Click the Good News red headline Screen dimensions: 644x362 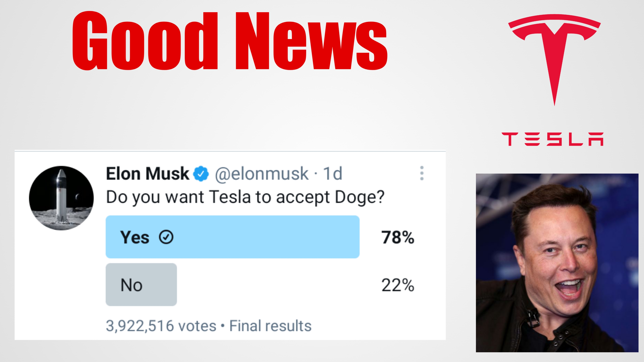click(x=230, y=41)
